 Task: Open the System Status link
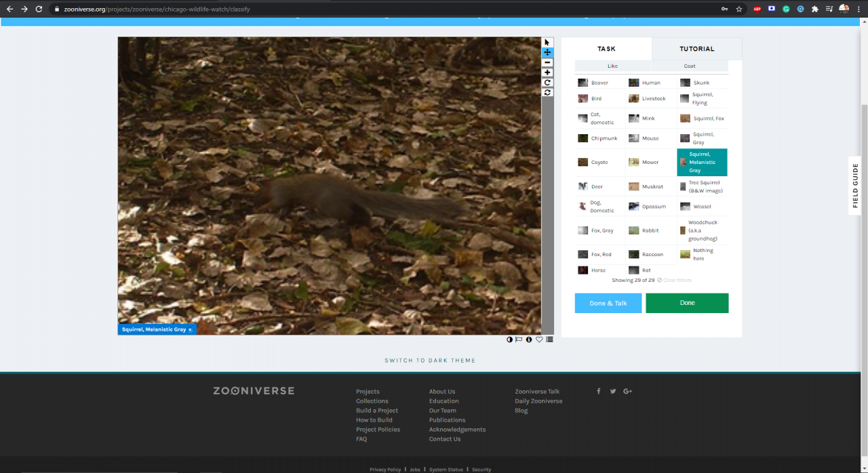pos(446,470)
